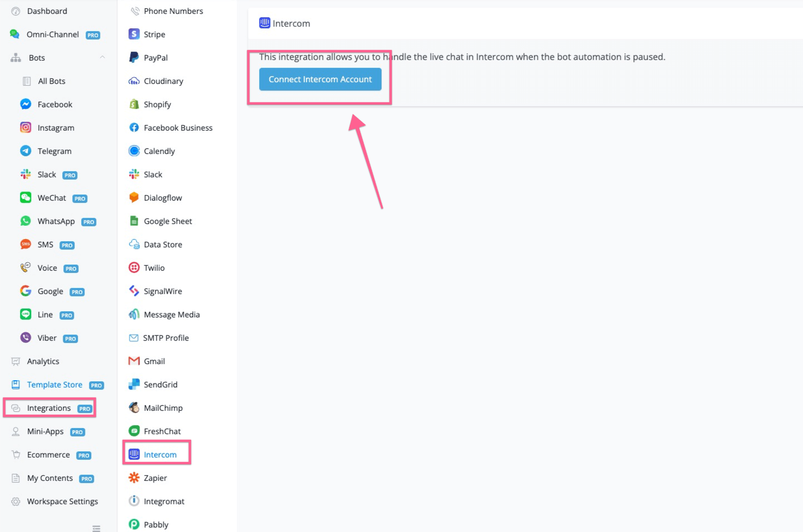This screenshot has height=532, width=803.
Task: Select the Dialogflow integration icon
Action: tap(134, 197)
